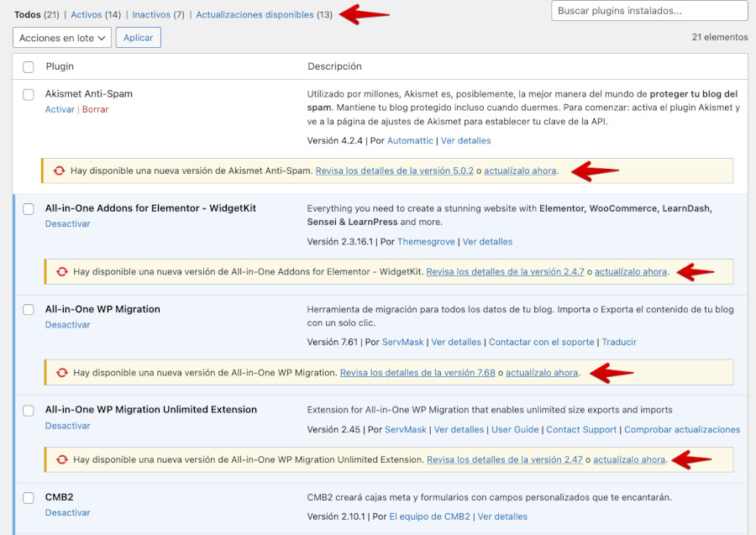Filter plugins by Activos (14)
756x535 pixels.
(96, 14)
